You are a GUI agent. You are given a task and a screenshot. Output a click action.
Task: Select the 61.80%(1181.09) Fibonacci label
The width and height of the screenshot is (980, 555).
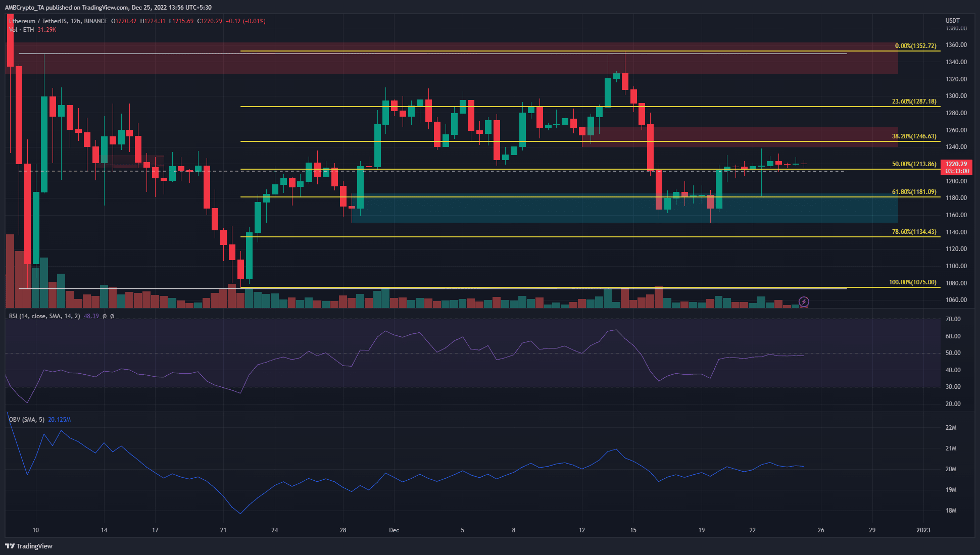[x=914, y=192]
